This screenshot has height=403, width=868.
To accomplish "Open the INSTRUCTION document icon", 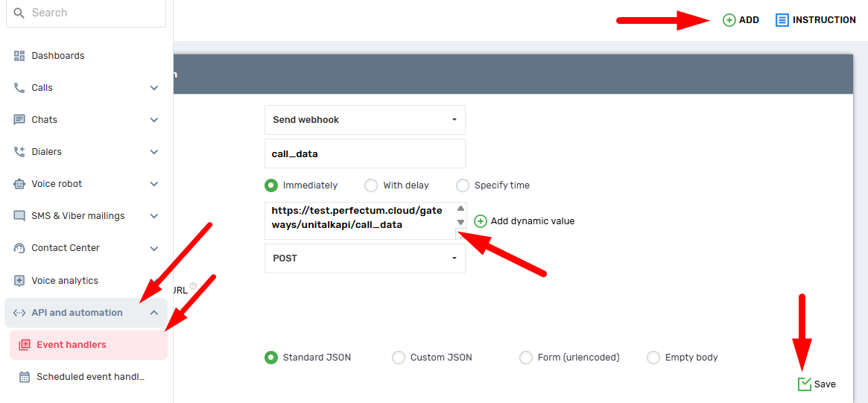I will [782, 20].
